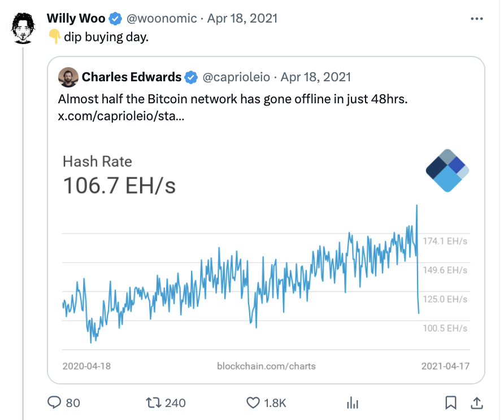Open the Willy Woo display name
Image resolution: width=504 pixels, height=420 pixels.
(76, 18)
